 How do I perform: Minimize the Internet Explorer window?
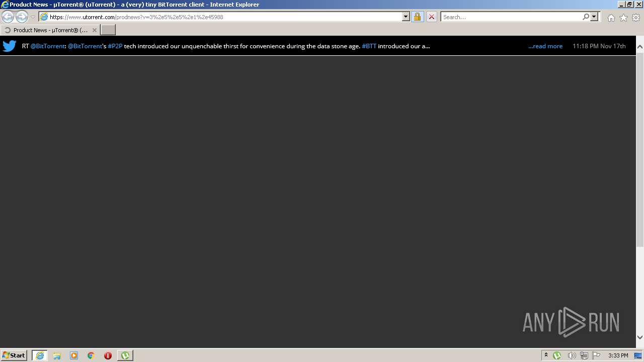(621, 4)
